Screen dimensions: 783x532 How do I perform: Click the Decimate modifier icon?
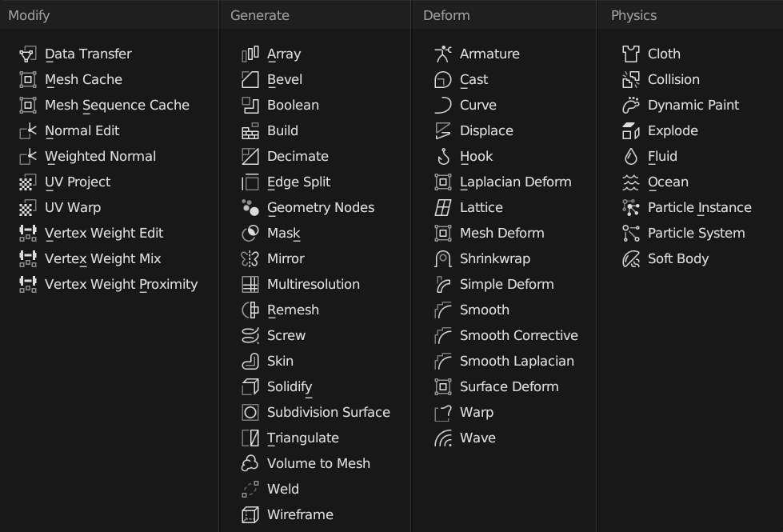click(x=250, y=156)
